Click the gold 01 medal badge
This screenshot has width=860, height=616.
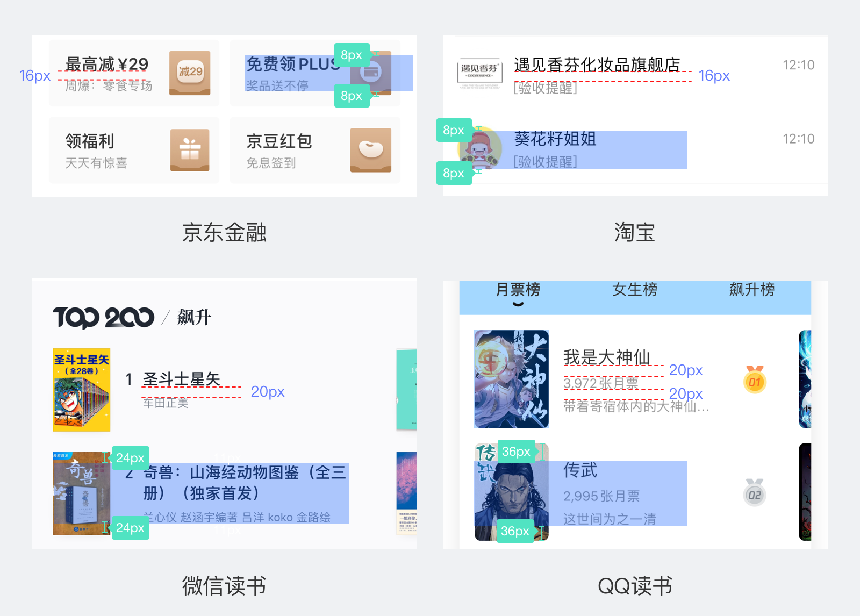(755, 379)
